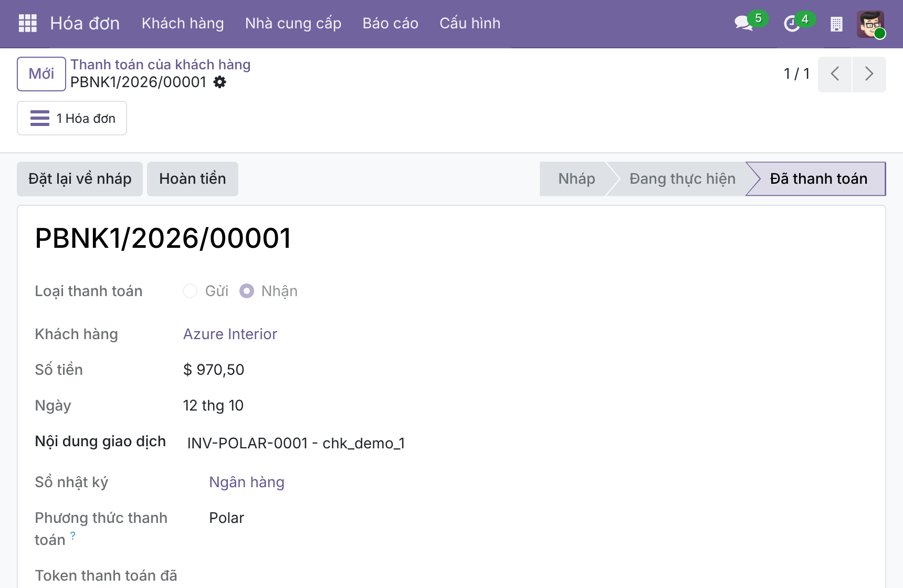Go to the next record arrow
The width and height of the screenshot is (903, 588).
[x=869, y=74]
